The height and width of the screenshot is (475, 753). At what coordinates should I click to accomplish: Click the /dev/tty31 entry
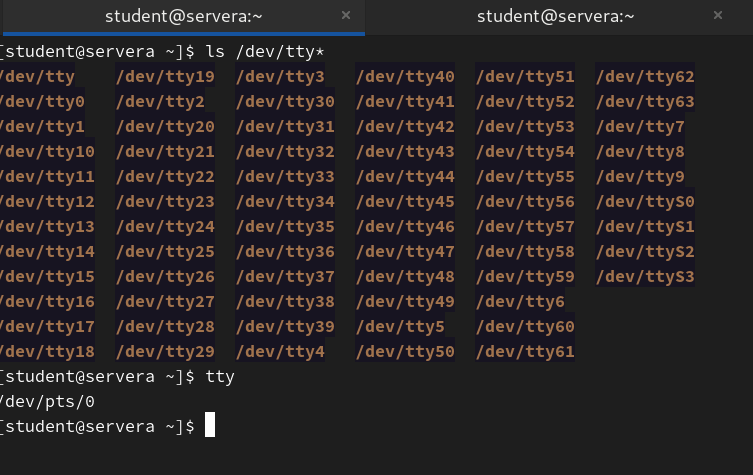point(285,126)
